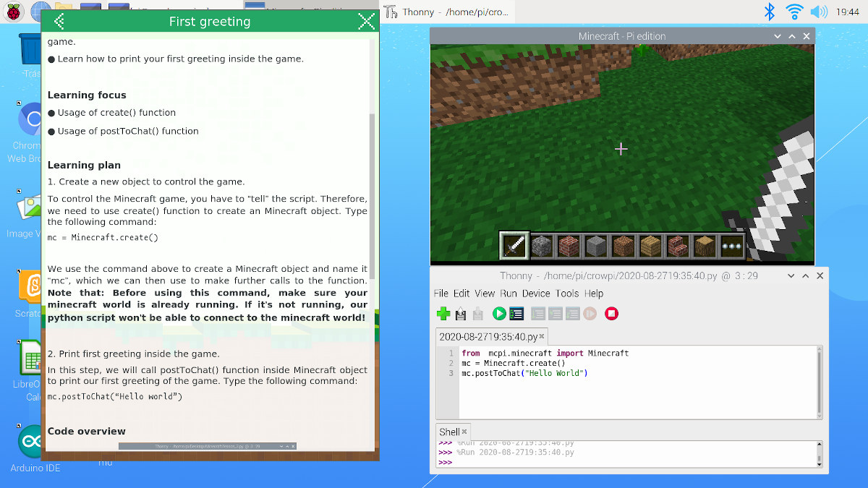Click the volume speaker tray icon
This screenshot has width=868, height=488.
click(819, 12)
